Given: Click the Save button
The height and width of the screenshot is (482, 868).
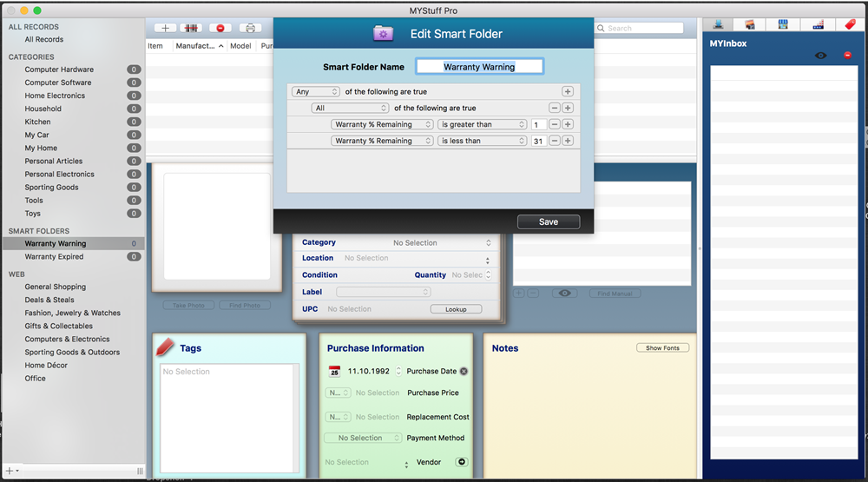Looking at the screenshot, I should pyautogui.click(x=549, y=221).
